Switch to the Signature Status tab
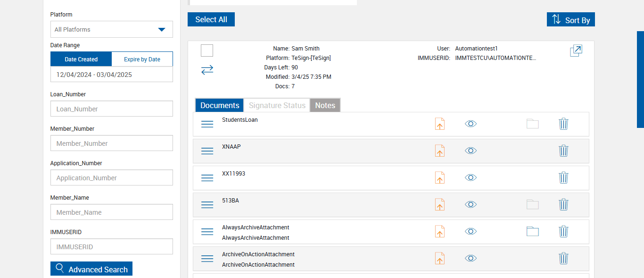This screenshot has width=644, height=278. tap(277, 105)
